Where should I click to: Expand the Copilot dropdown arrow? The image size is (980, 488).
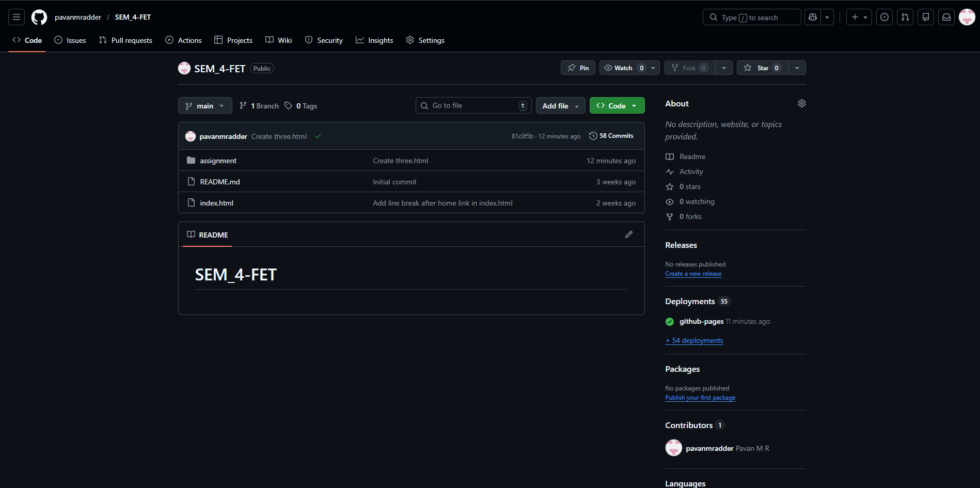point(827,17)
